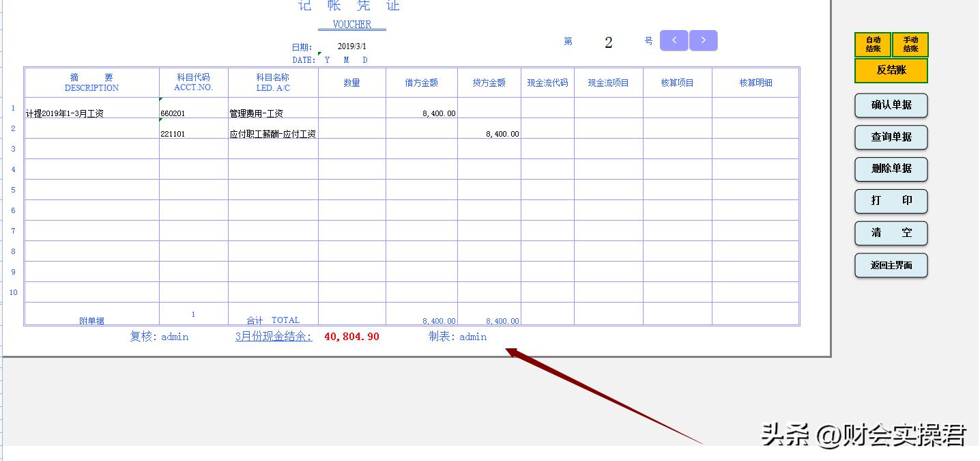Click the 自动结账 button

click(872, 44)
